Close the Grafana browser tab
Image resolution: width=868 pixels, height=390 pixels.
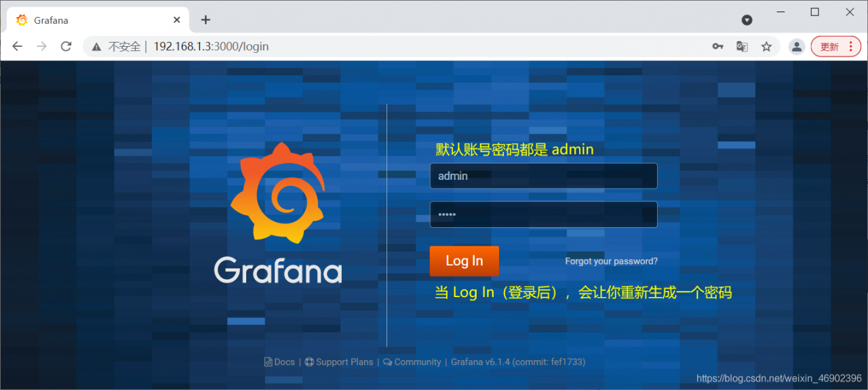point(177,20)
